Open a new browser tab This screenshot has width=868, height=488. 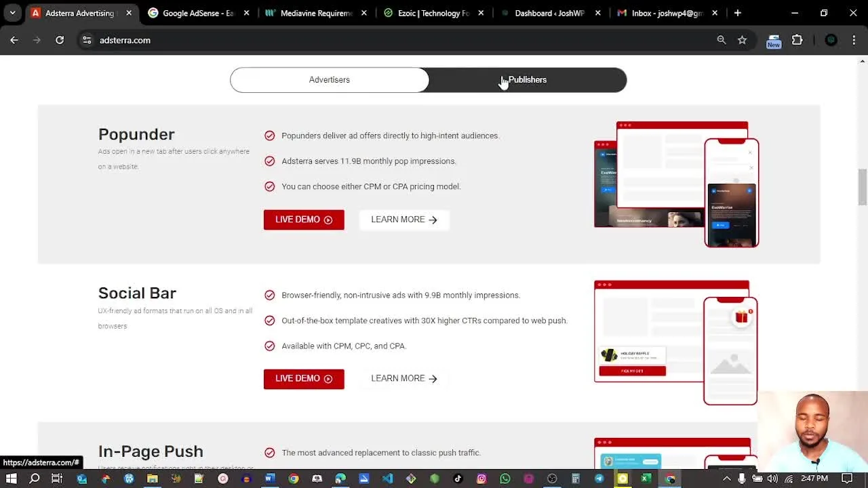click(x=738, y=13)
